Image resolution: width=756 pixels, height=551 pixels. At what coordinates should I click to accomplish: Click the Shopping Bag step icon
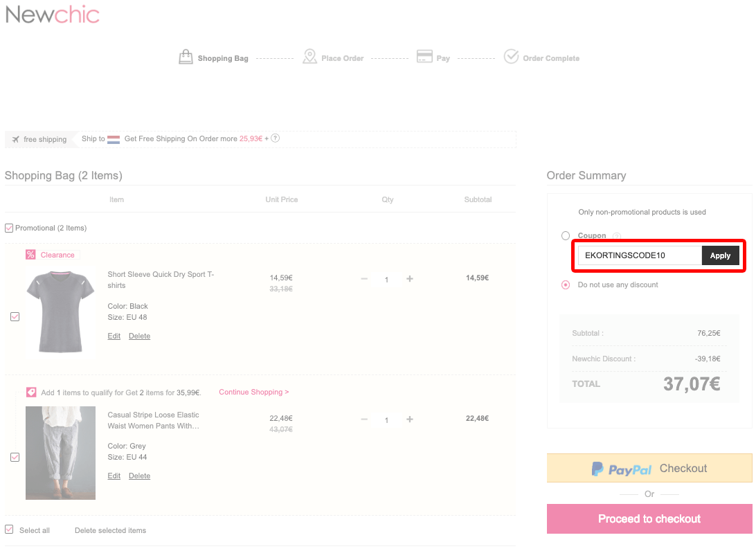186,57
